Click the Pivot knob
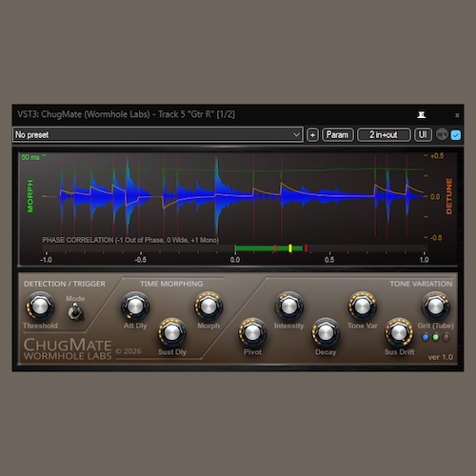The width and height of the screenshot is (476, 476). (x=252, y=333)
